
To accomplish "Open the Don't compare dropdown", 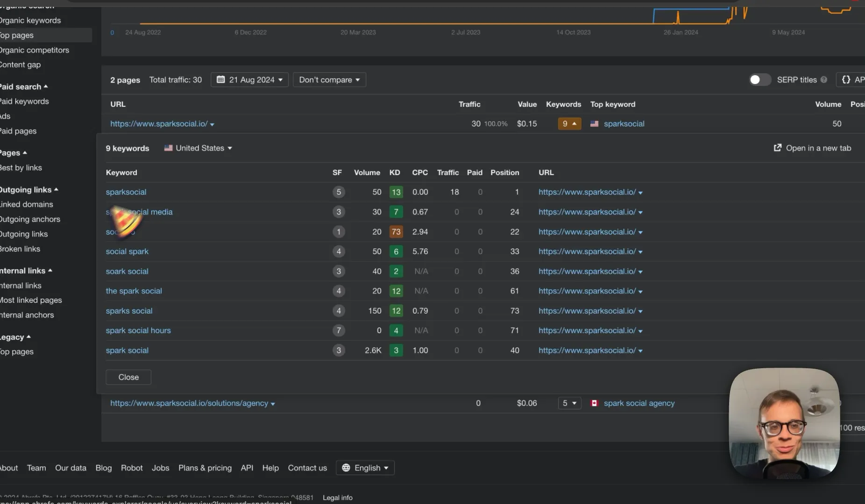I will [329, 80].
